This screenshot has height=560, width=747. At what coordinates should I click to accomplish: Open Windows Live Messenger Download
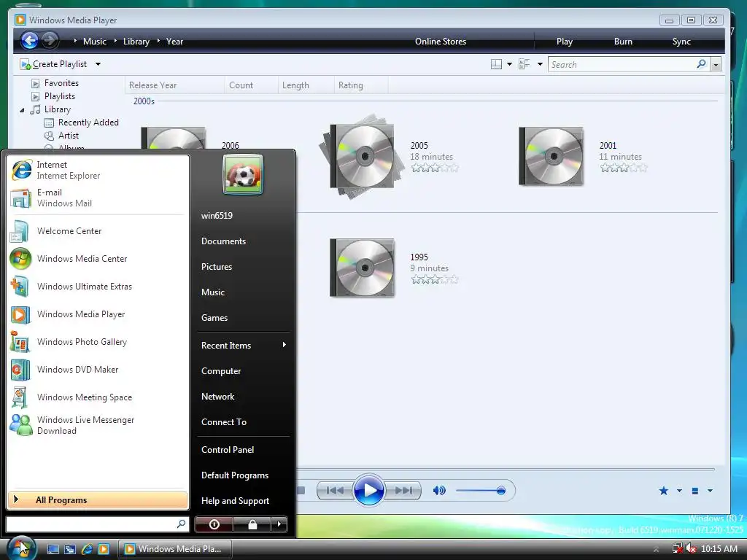98,425
